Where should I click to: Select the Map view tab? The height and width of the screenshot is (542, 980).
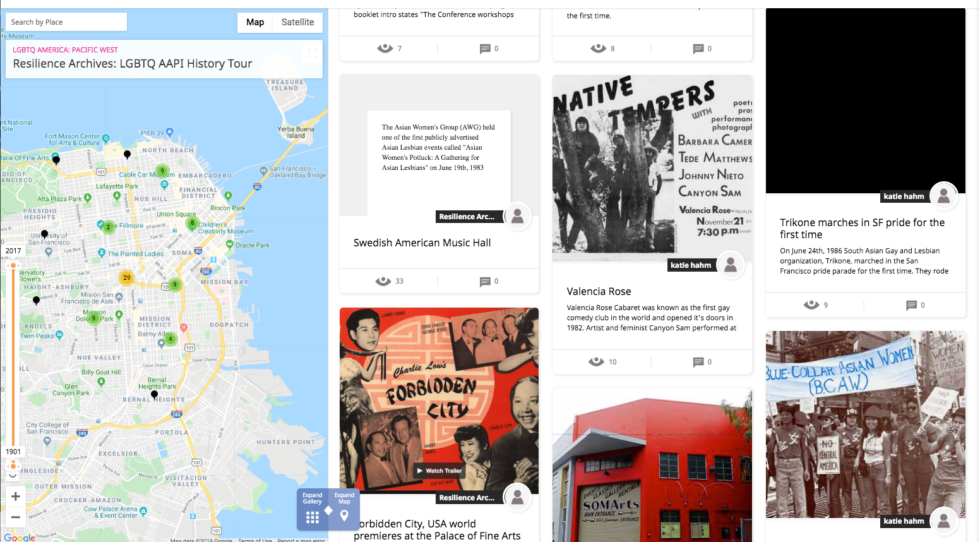255,22
